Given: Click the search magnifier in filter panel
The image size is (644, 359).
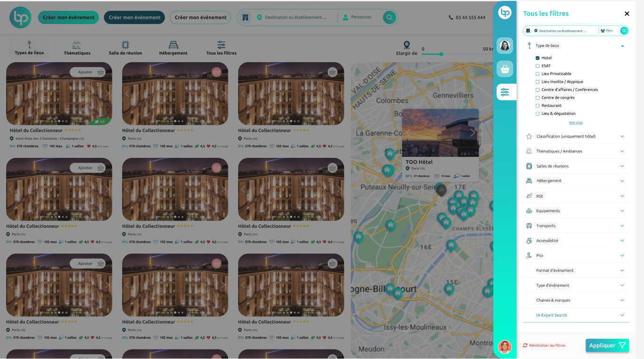Looking at the screenshot, I should (x=624, y=31).
